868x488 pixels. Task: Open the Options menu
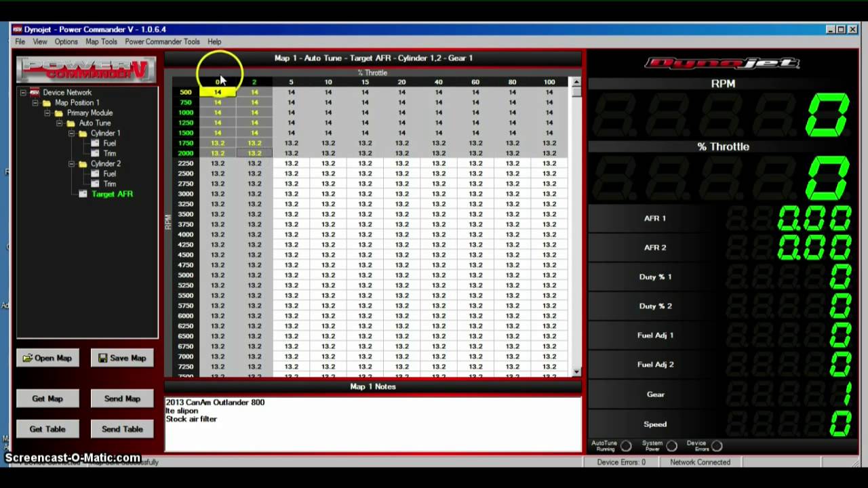pos(66,42)
